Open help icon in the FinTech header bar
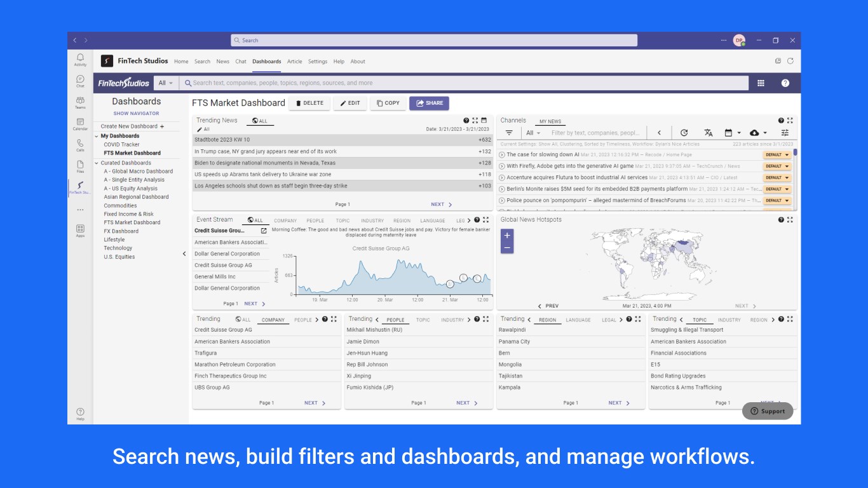Viewport: 868px width, 488px height. click(x=785, y=83)
